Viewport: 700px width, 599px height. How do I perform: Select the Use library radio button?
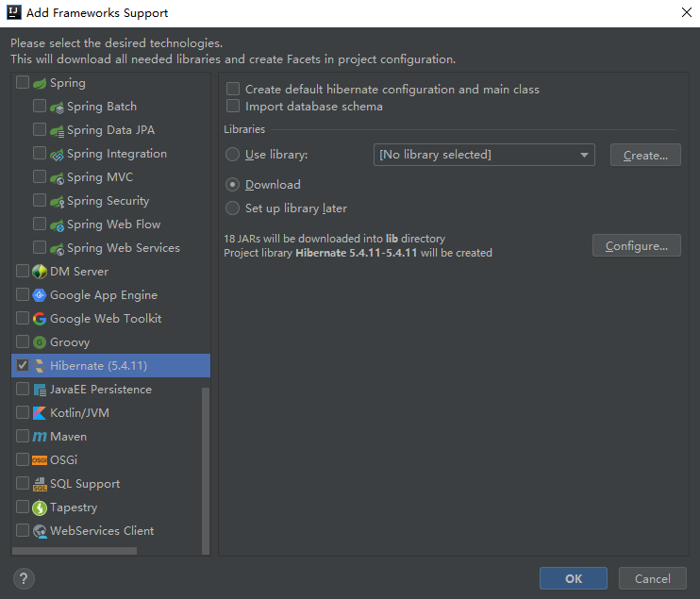[232, 155]
